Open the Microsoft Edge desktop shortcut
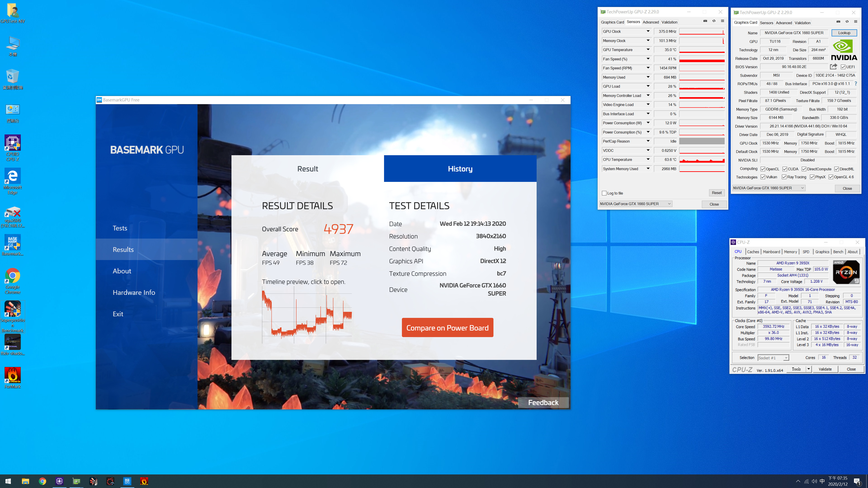868x488 pixels. 12,181
